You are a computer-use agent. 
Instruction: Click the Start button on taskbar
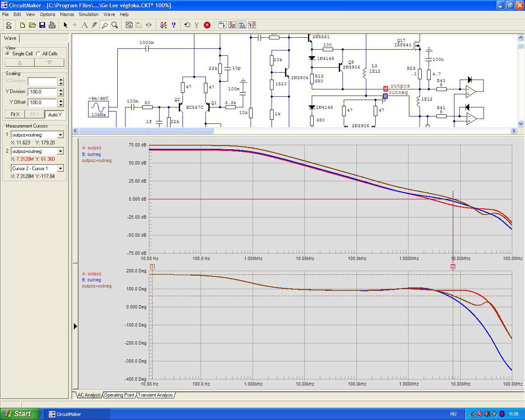pos(20,414)
